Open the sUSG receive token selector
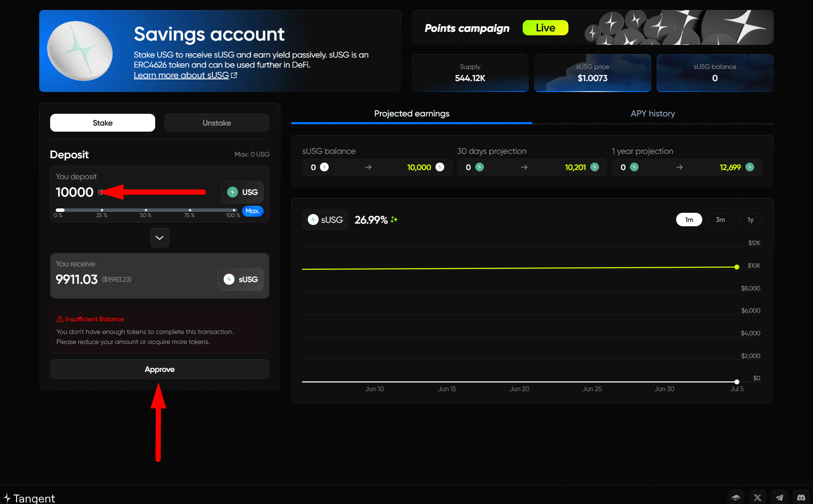813x504 pixels. (x=241, y=279)
